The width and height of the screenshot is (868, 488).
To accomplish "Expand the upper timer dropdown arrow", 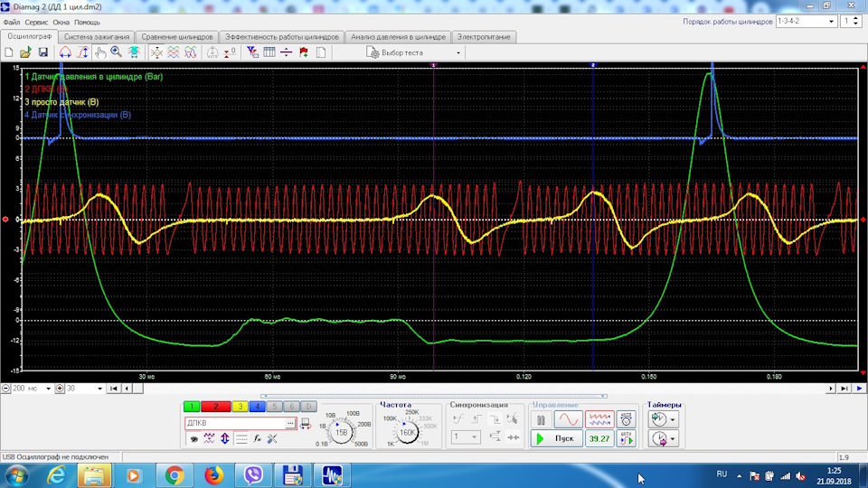I will 673,420.
